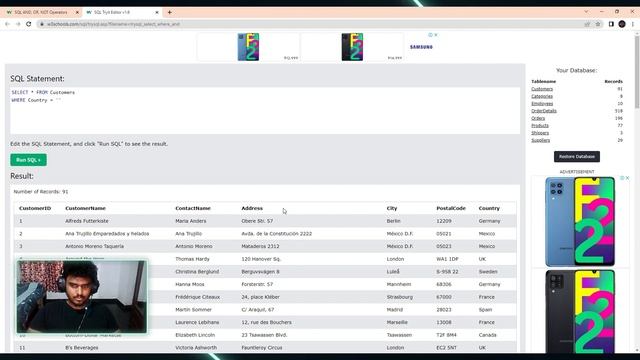
Task: Click the address bar URL
Action: [x=113, y=24]
